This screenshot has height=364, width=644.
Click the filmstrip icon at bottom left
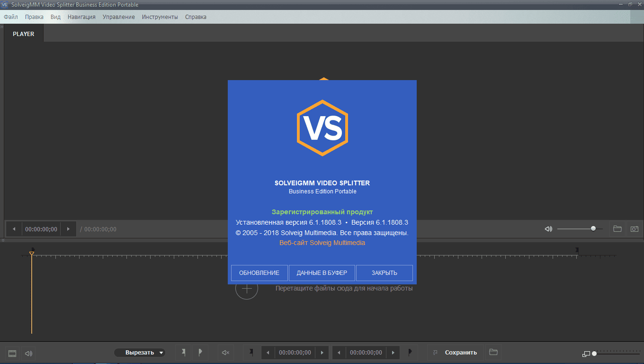12,353
